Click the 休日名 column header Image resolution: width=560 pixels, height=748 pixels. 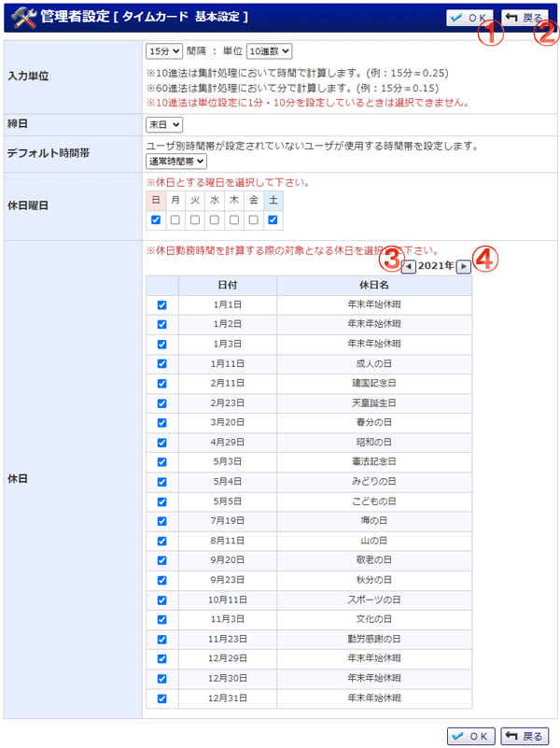pos(374,285)
